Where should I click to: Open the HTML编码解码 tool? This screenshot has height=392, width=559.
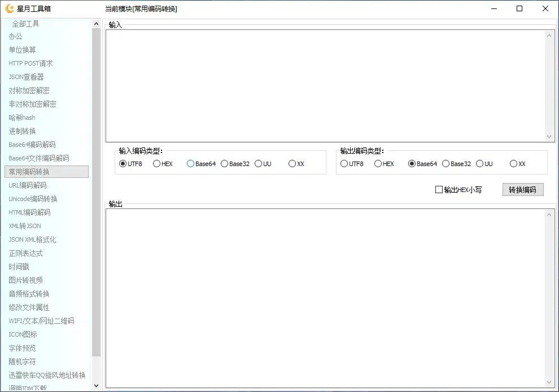(x=29, y=212)
